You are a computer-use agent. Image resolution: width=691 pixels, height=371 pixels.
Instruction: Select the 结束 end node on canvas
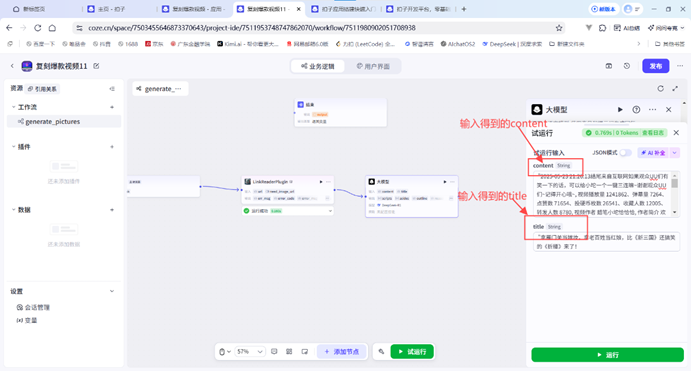pyautogui.click(x=340, y=113)
